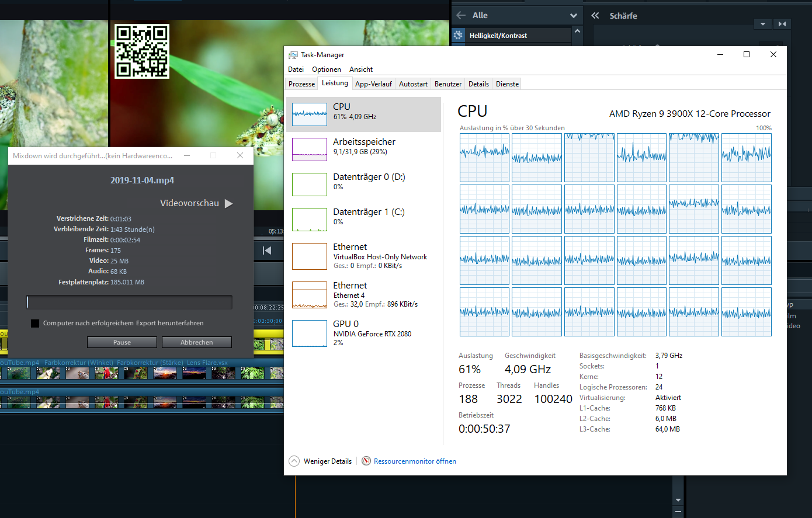Show GPU 0 NVIDIA GeForce RTX 2080 stats
The image size is (812, 518).
(363, 333)
